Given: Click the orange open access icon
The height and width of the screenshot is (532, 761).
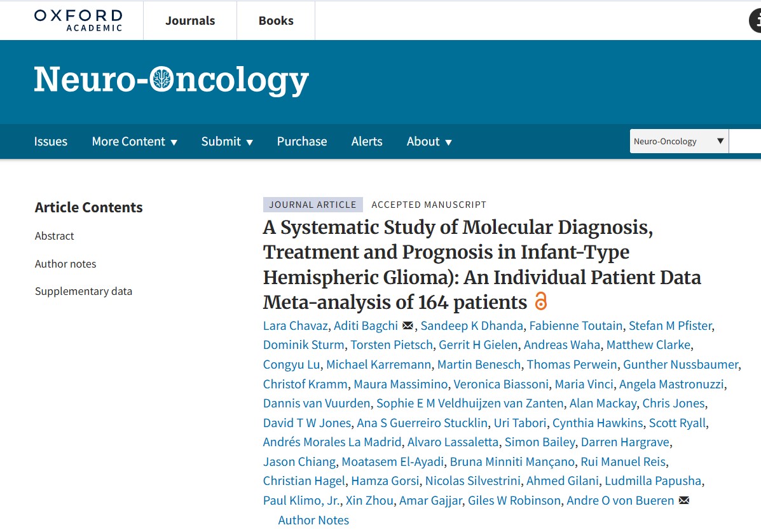Looking at the screenshot, I should pos(540,299).
